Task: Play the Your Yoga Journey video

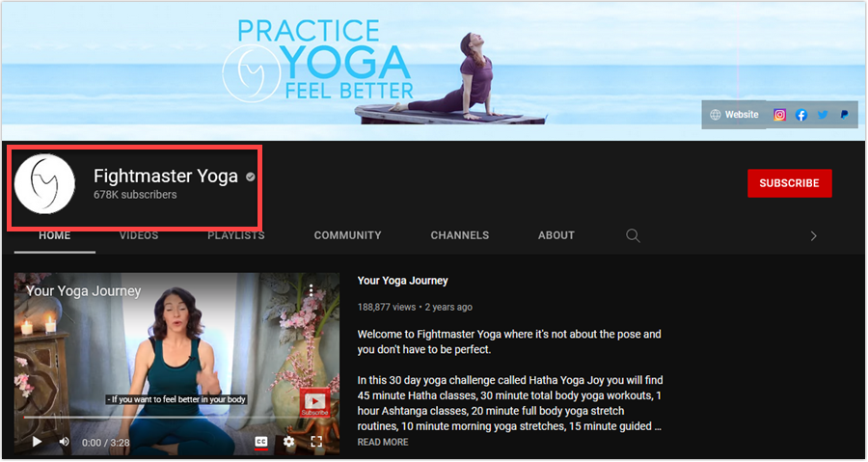Action: point(37,442)
